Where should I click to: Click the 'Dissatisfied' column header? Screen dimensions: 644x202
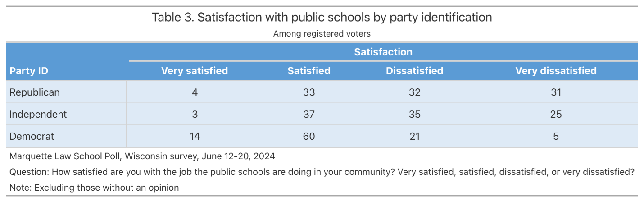point(414,71)
